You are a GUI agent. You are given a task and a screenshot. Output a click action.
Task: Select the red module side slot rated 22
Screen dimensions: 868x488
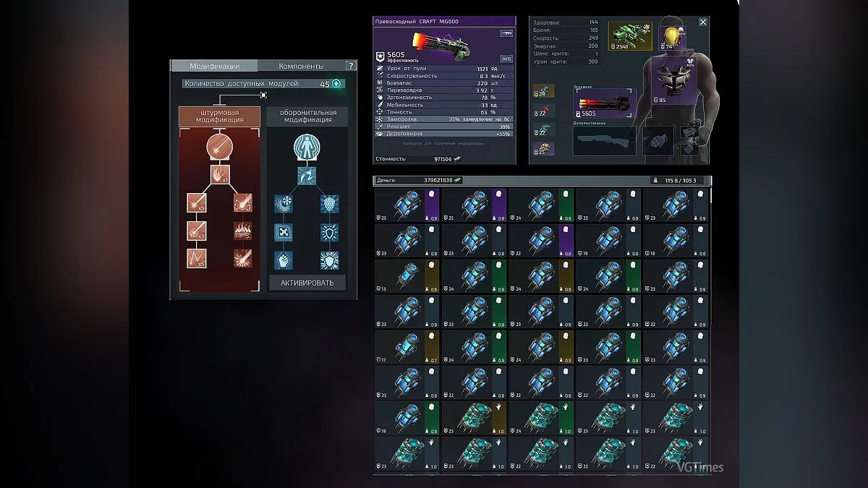pyautogui.click(x=544, y=110)
